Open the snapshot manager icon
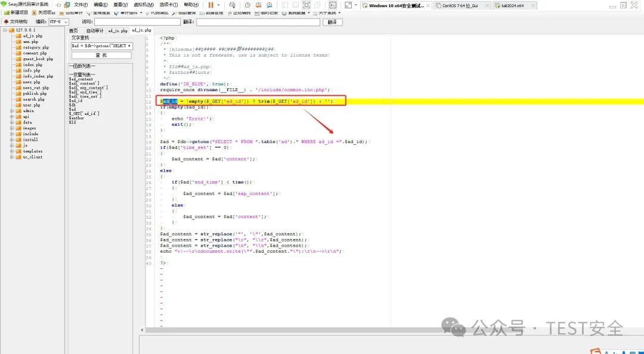Screen dimensions: 644x354 pyautogui.click(x=270, y=5)
